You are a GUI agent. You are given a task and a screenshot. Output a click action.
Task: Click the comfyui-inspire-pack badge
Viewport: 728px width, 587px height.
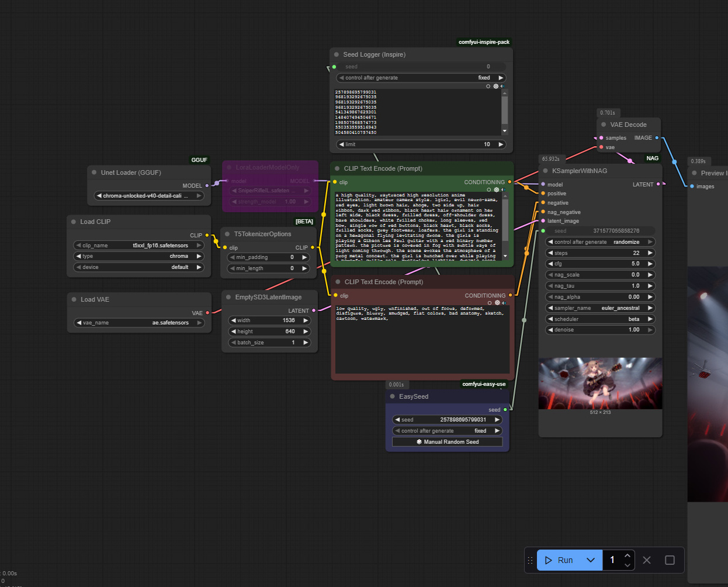coord(484,42)
